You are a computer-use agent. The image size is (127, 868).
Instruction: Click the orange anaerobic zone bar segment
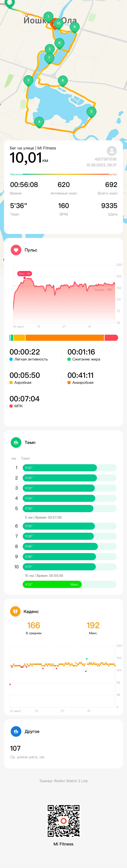tap(65, 338)
